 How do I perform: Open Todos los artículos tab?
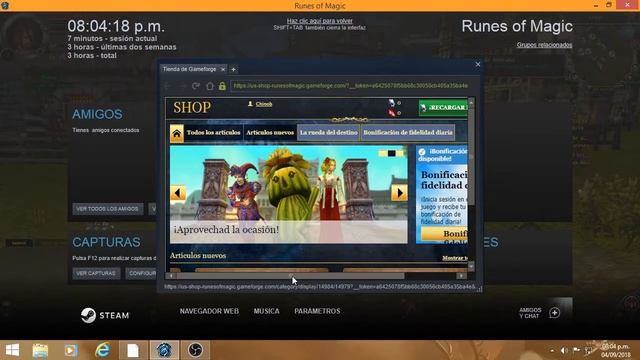(213, 133)
